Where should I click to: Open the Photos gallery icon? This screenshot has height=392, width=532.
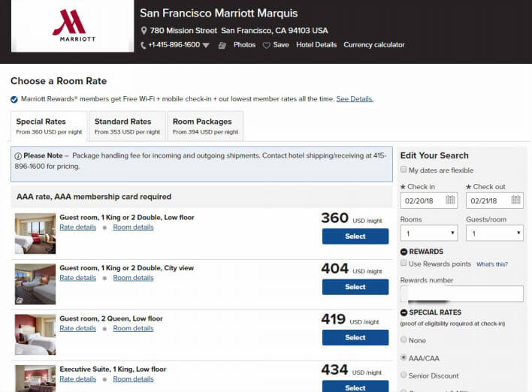click(x=222, y=45)
